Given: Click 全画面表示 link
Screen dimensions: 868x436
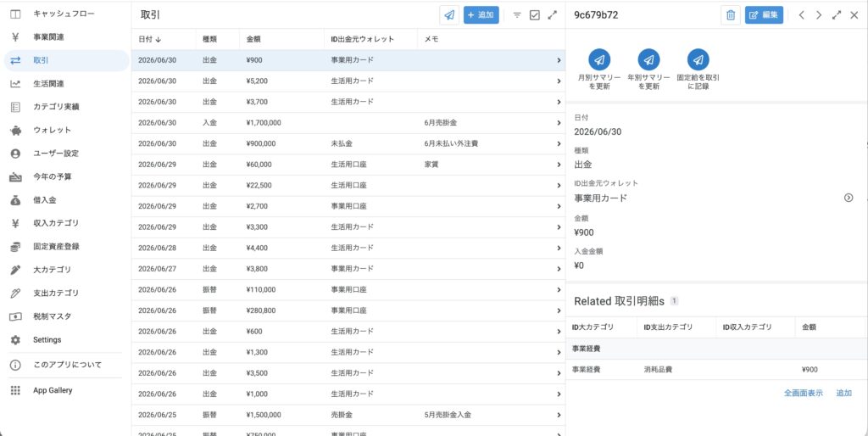Looking at the screenshot, I should pyautogui.click(x=804, y=394).
